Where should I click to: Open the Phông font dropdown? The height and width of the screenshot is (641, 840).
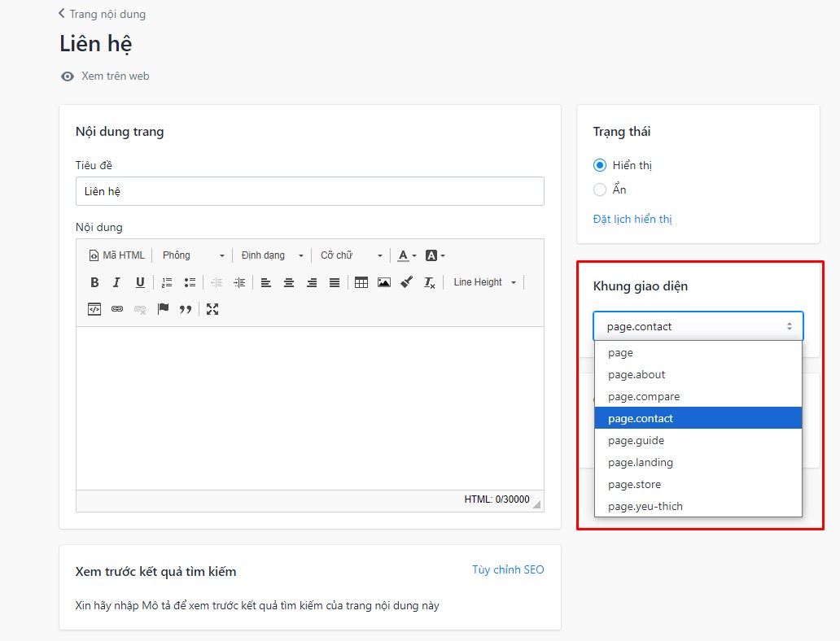(194, 255)
